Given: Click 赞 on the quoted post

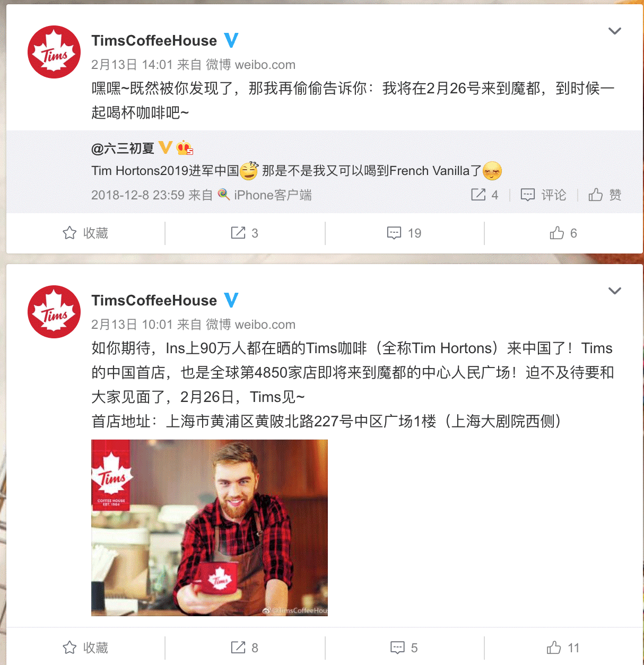Looking at the screenshot, I should click(605, 195).
